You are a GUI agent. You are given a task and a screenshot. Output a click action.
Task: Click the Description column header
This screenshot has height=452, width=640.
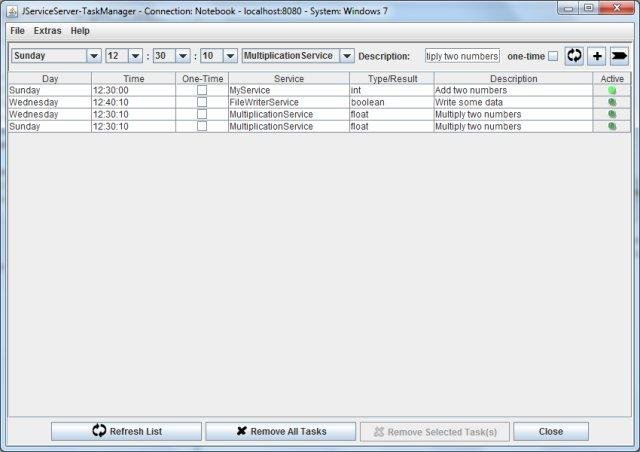coord(513,78)
